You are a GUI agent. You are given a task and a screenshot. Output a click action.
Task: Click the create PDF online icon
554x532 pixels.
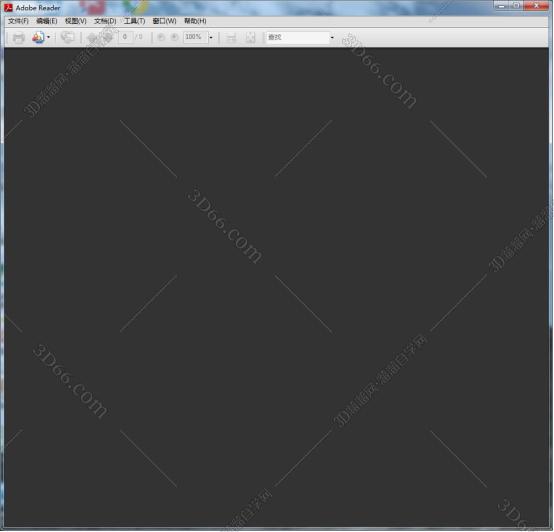point(38,37)
